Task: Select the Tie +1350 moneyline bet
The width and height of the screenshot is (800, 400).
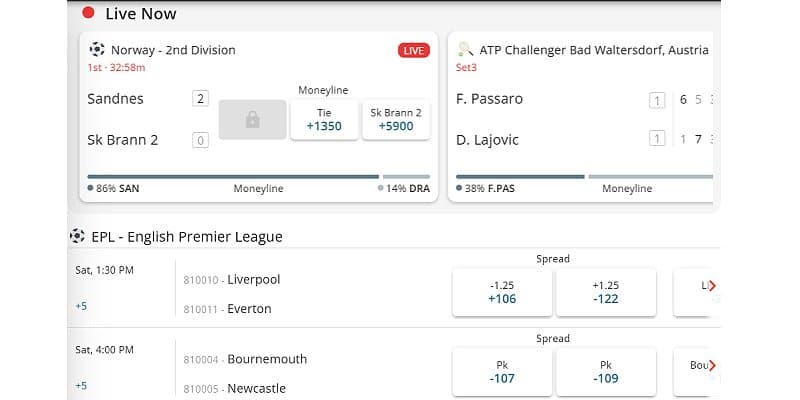Action: [x=324, y=119]
